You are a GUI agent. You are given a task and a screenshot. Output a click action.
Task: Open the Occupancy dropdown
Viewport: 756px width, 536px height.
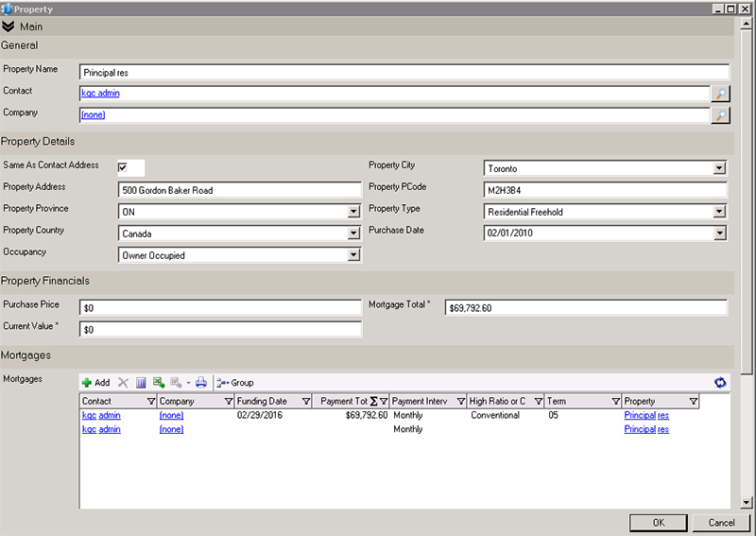coord(353,254)
